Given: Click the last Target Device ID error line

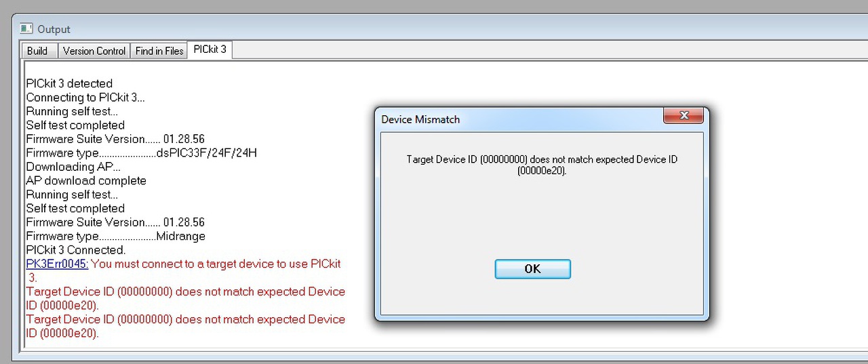Looking at the screenshot, I should [x=185, y=319].
